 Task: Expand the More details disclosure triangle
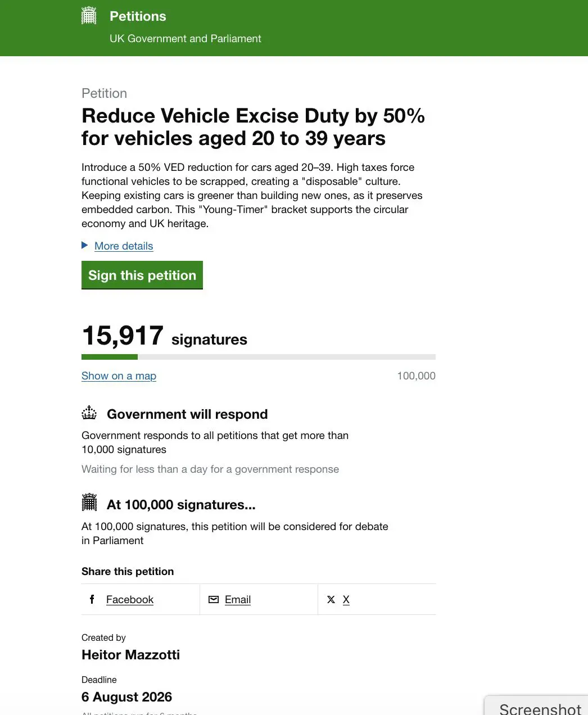[x=85, y=245]
